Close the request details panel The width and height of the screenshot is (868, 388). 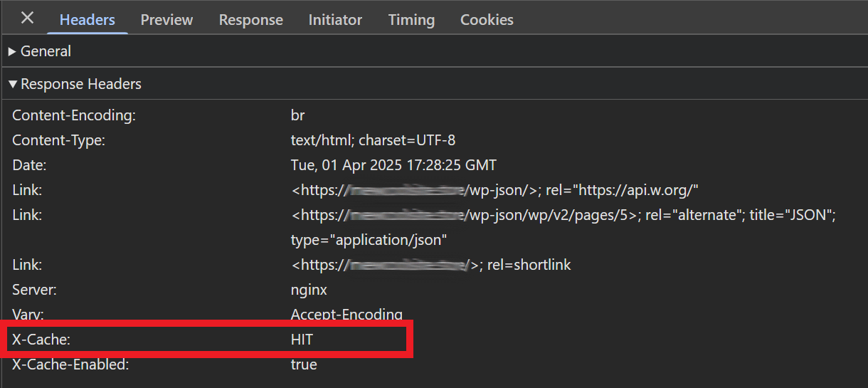pyautogui.click(x=27, y=18)
